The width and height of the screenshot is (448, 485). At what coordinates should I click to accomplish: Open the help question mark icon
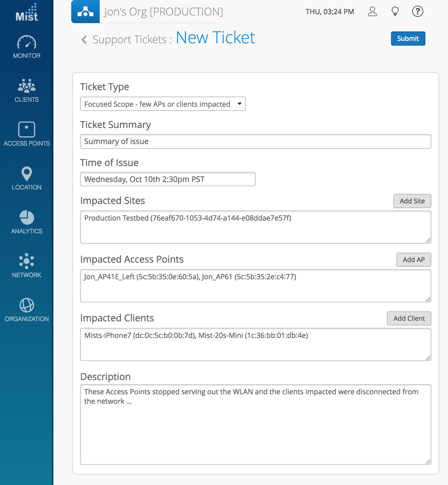pyautogui.click(x=417, y=12)
